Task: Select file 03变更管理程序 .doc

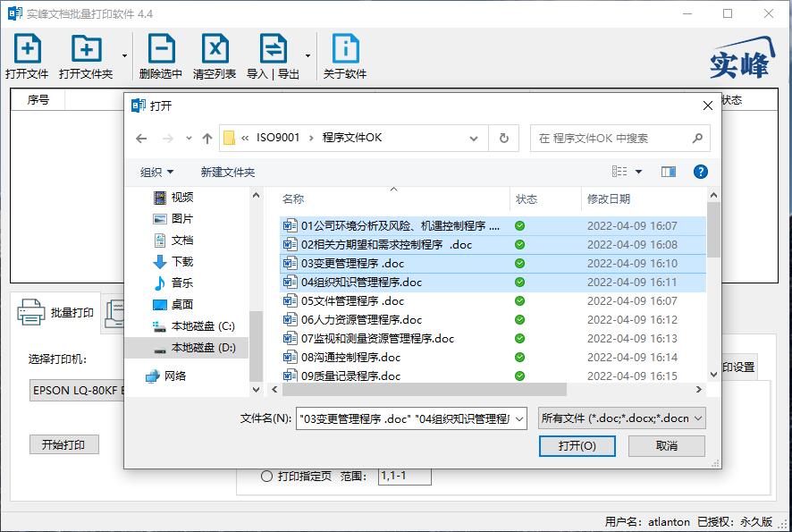Action: click(493, 263)
